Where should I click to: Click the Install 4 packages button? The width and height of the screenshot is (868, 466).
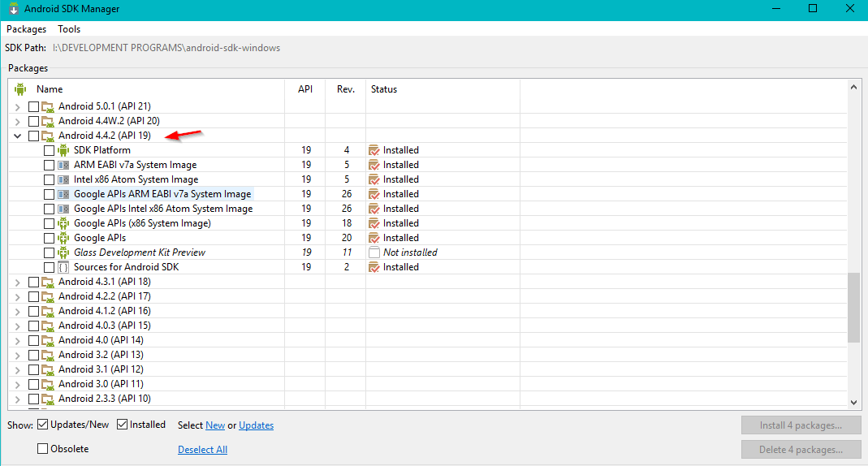[801, 425]
